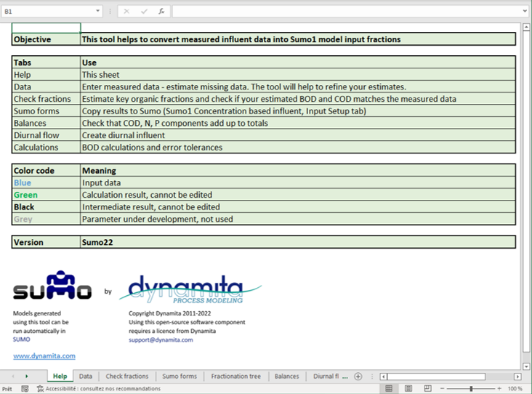Switch to Page Break Preview icon
The width and height of the screenshot is (532, 394).
[x=427, y=389]
